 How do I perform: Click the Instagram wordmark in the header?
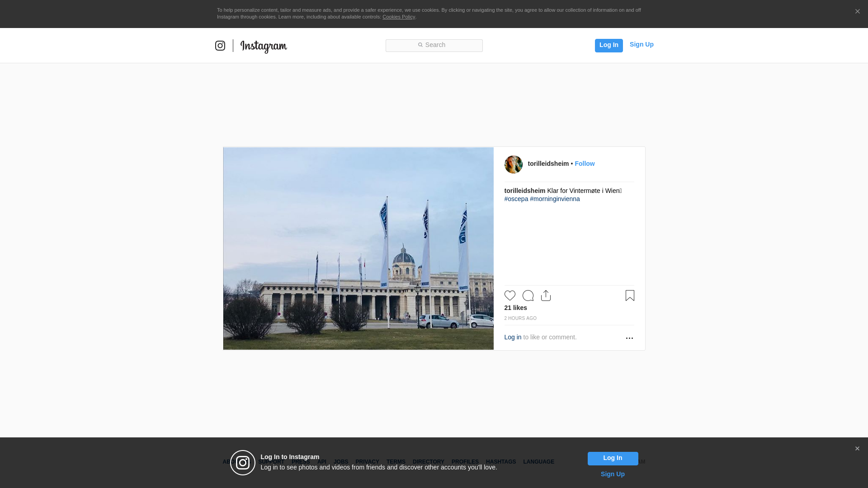(264, 47)
